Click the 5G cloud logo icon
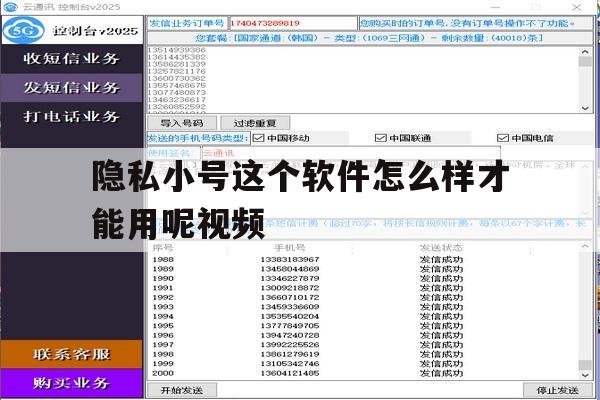 (23, 30)
